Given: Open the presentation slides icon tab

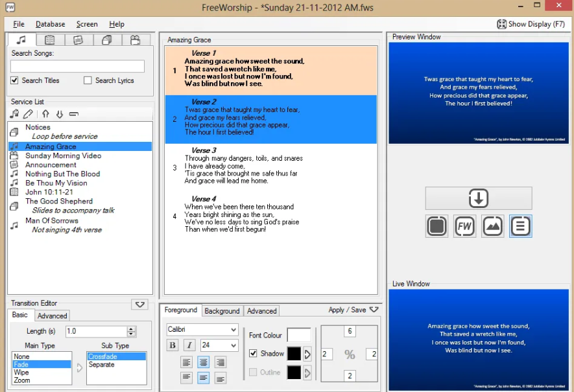Looking at the screenshot, I should point(106,40).
